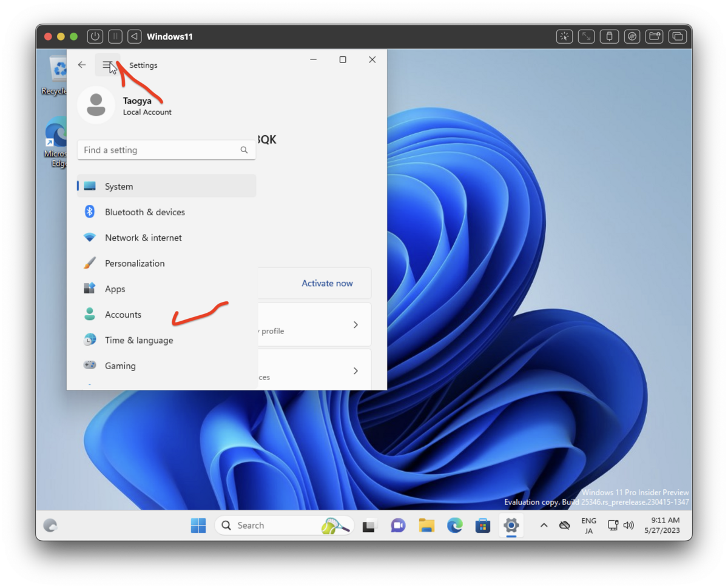Focus the Find a setting search field
The height and width of the screenshot is (588, 728).
[x=166, y=150]
